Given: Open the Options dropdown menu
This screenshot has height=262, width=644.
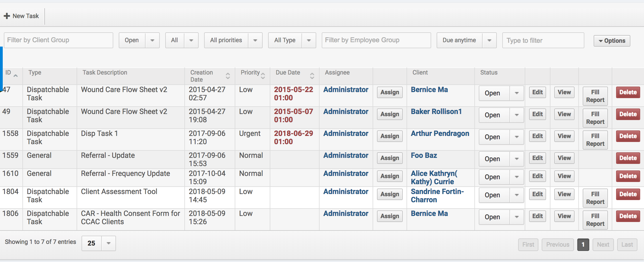Looking at the screenshot, I should click(x=612, y=41).
